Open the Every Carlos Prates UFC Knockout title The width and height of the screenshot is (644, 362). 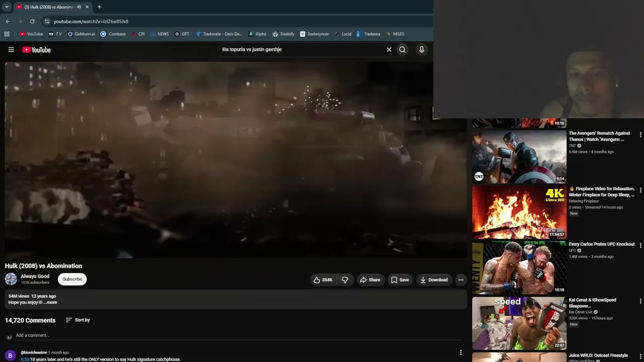[602, 244]
